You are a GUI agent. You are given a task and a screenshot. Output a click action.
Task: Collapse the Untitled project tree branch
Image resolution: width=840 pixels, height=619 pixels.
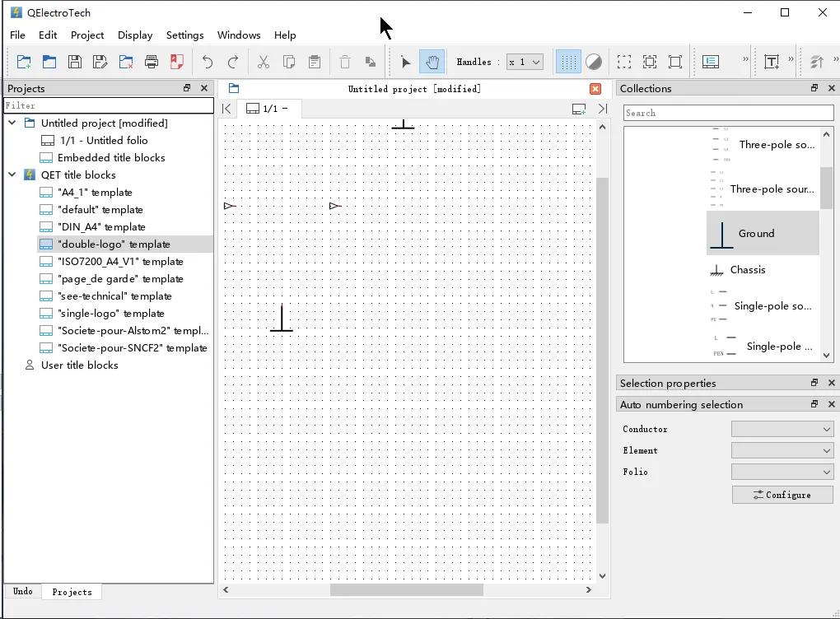[11, 123]
